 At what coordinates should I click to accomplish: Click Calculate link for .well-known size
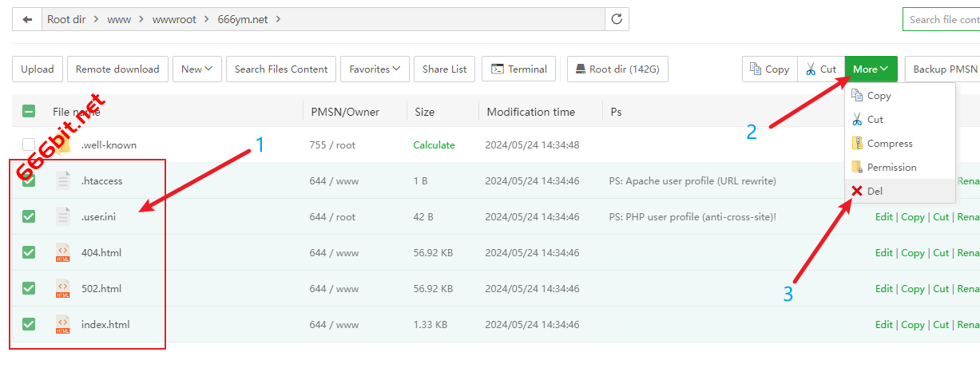(434, 145)
